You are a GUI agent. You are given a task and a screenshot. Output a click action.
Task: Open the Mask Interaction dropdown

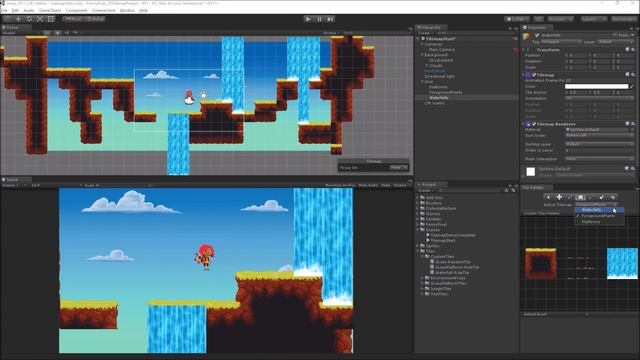[600, 158]
